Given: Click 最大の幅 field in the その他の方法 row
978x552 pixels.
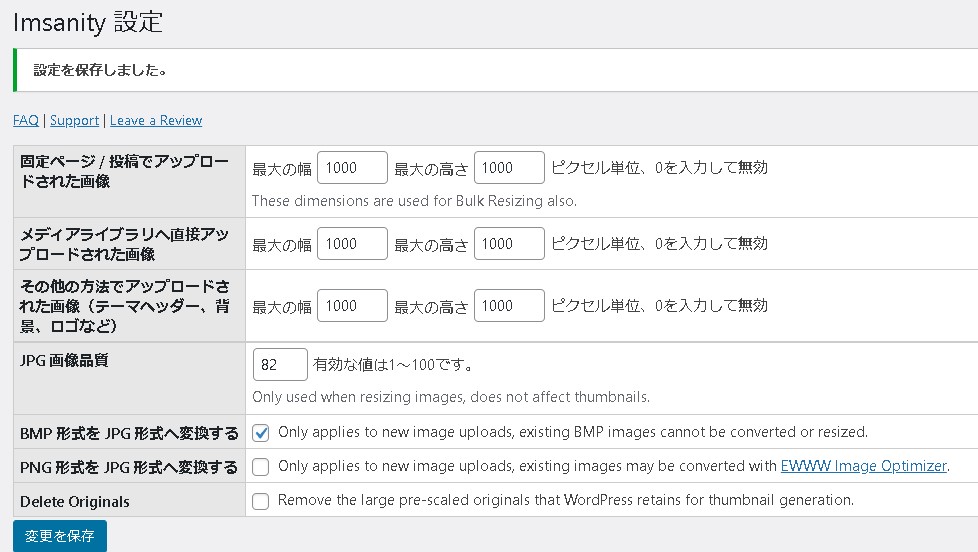Looking at the screenshot, I should tap(352, 306).
